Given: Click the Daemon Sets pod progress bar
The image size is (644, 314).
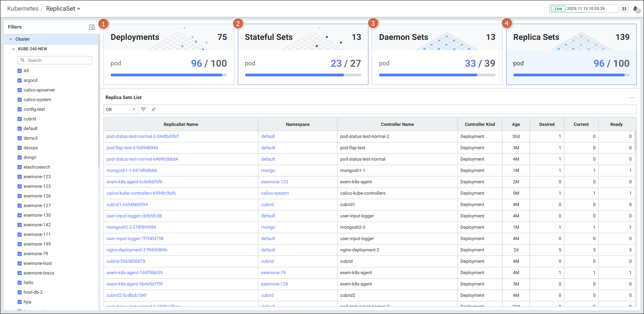Looking at the screenshot, I should pyautogui.click(x=437, y=75).
